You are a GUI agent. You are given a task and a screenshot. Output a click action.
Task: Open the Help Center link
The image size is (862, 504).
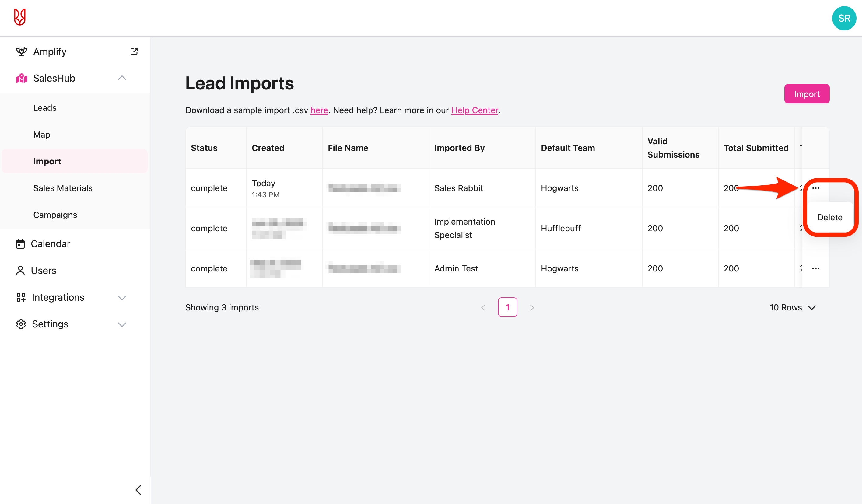click(475, 110)
